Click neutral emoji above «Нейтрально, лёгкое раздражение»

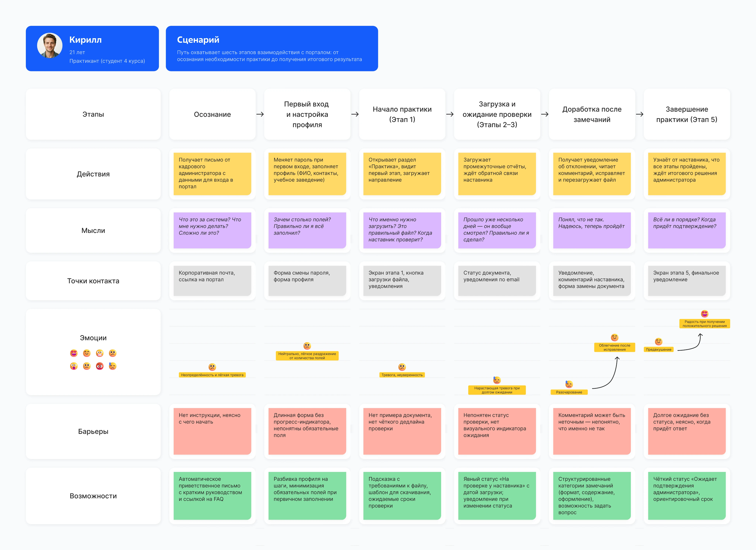[x=307, y=346]
